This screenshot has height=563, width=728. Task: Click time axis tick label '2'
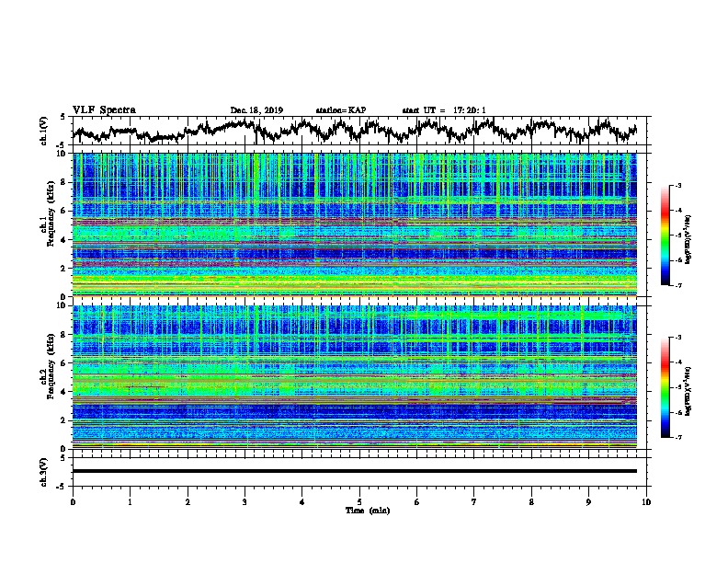(x=188, y=502)
